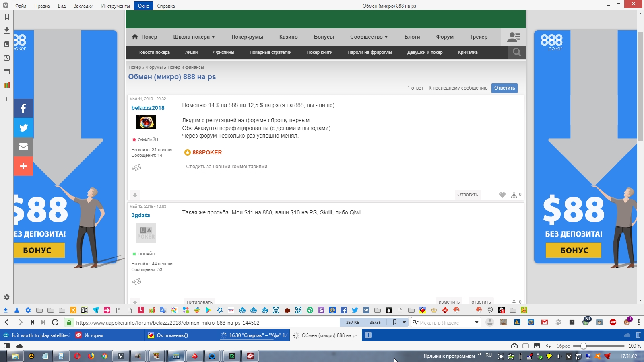The width and height of the screenshot is (644, 362).
Task: Open the Window panel in sidebar
Action: click(6, 72)
